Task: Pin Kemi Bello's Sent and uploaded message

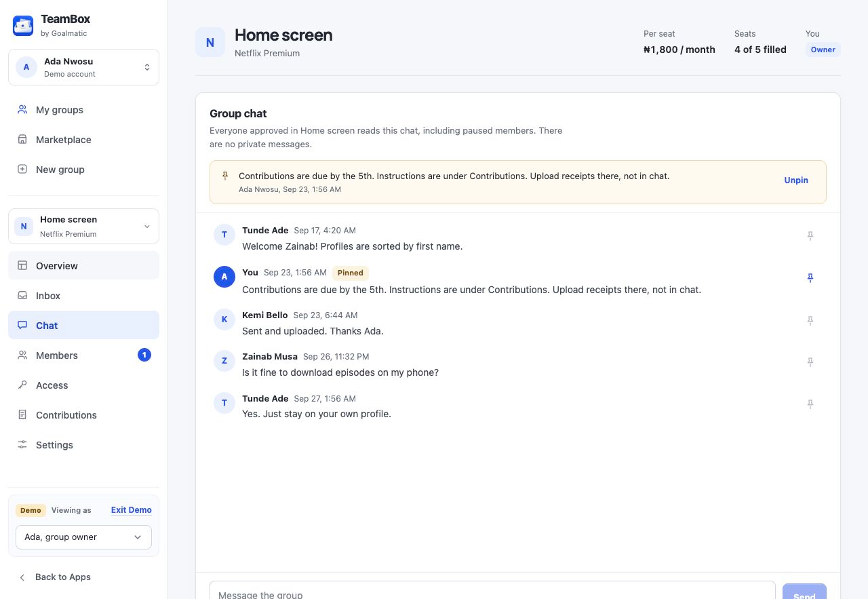Action: (x=810, y=321)
